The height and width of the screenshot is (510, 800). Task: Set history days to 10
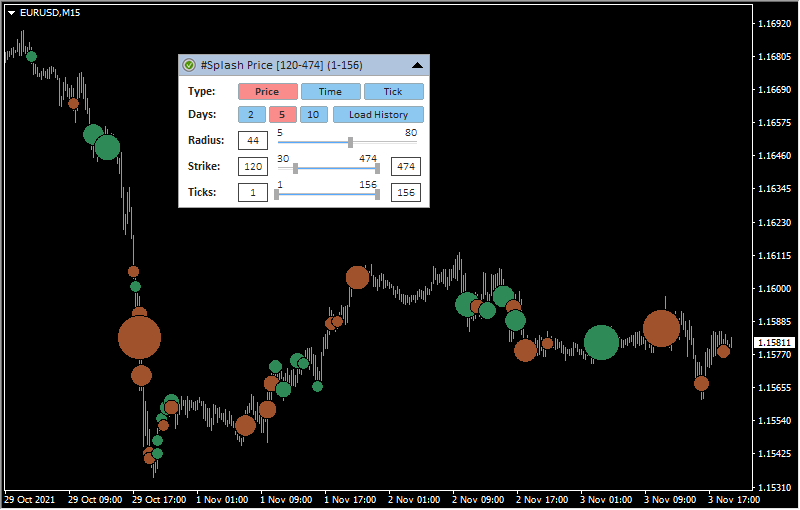313,115
